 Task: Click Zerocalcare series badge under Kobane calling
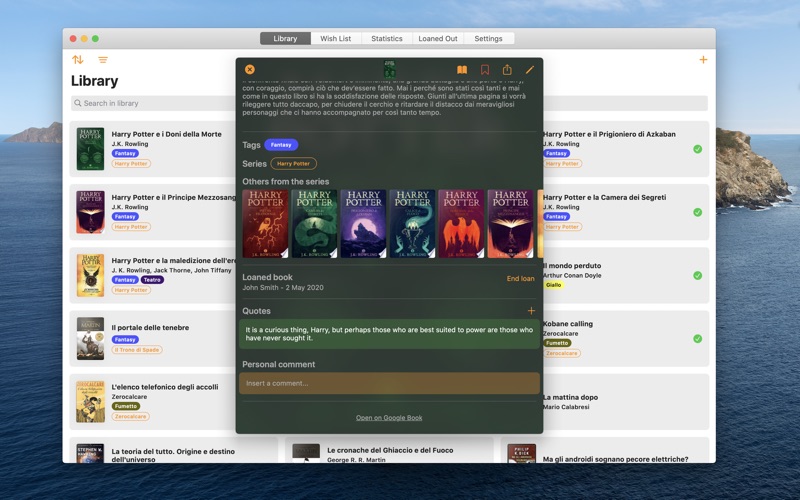562,353
